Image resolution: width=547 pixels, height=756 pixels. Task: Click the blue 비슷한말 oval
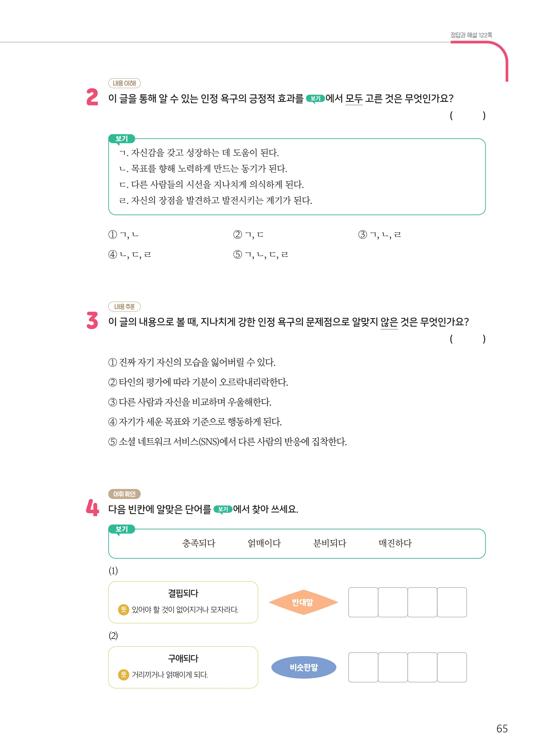[303, 667]
